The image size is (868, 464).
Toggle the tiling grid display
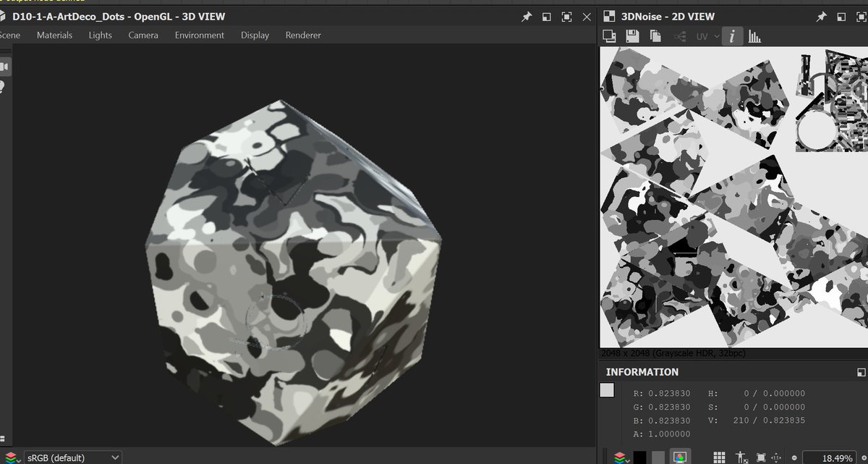[719, 457]
